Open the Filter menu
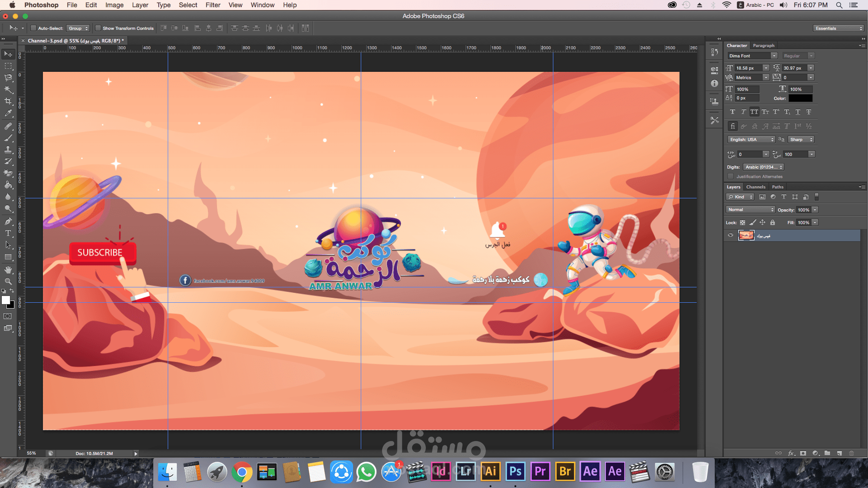868x488 pixels. point(212,5)
